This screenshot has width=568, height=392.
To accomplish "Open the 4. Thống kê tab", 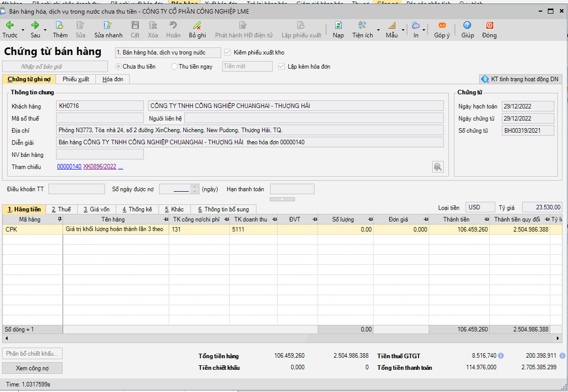I will click(x=137, y=209).
